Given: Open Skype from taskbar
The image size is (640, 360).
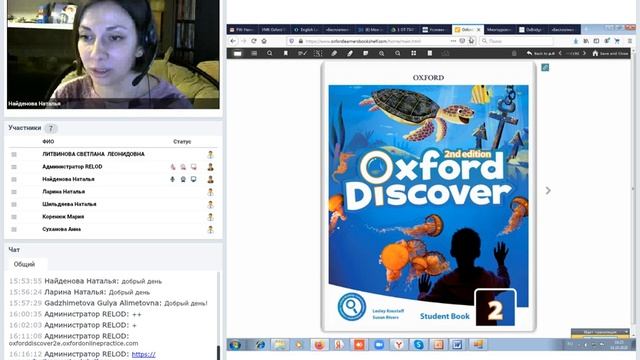Looking at the screenshot, I should [418, 345].
